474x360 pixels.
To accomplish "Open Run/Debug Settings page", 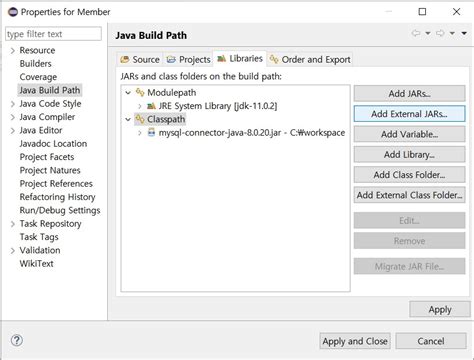I will 60,210.
